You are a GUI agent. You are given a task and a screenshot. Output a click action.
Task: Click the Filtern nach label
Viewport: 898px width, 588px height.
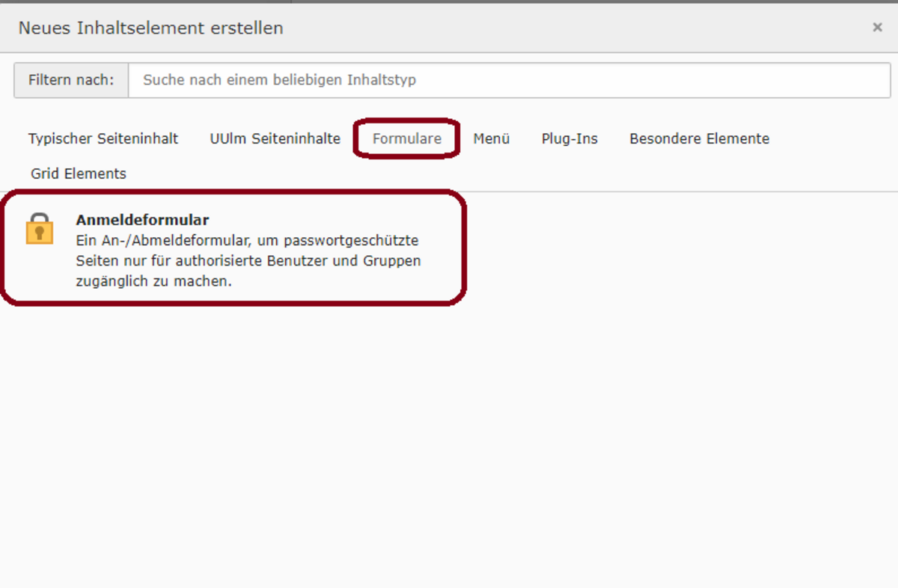click(x=71, y=80)
